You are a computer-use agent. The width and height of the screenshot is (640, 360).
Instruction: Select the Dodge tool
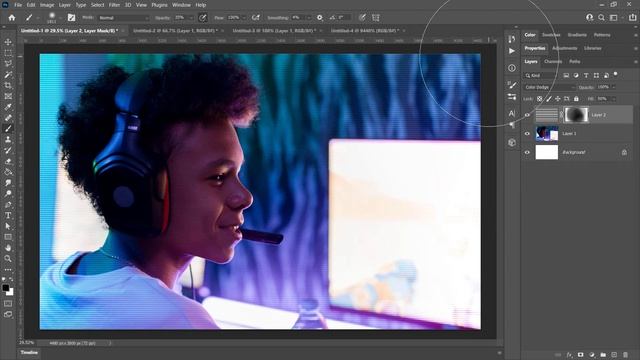pyautogui.click(x=8, y=193)
